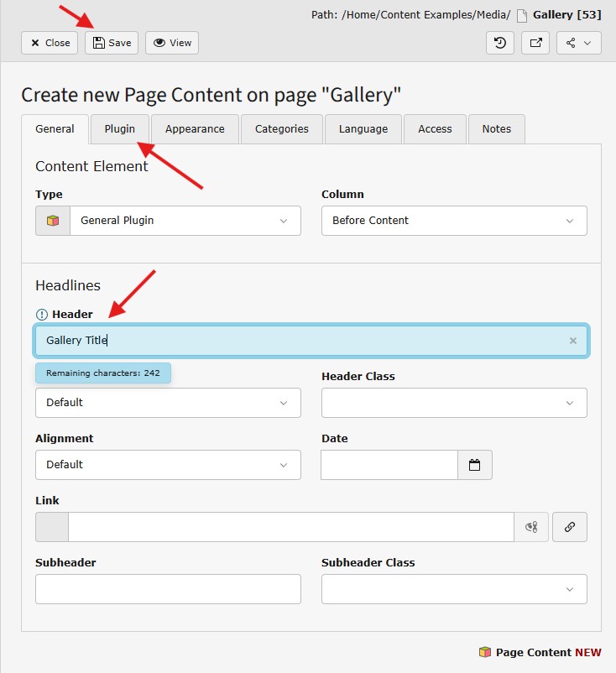The width and height of the screenshot is (616, 673).
Task: Click the General Plugin type cube icon
Action: coord(53,221)
